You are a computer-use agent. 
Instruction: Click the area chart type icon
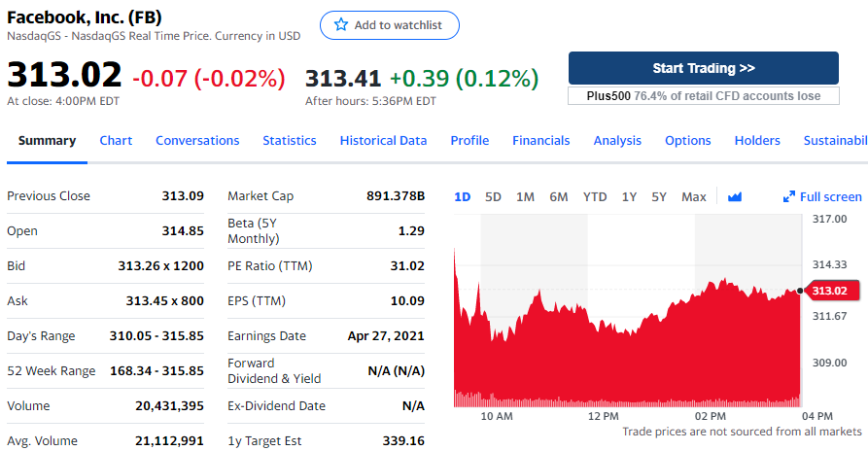point(735,197)
